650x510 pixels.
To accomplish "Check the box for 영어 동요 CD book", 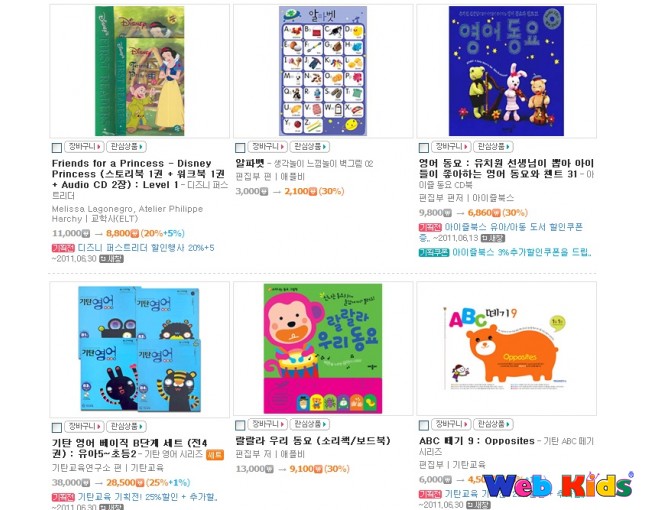I will [x=424, y=148].
